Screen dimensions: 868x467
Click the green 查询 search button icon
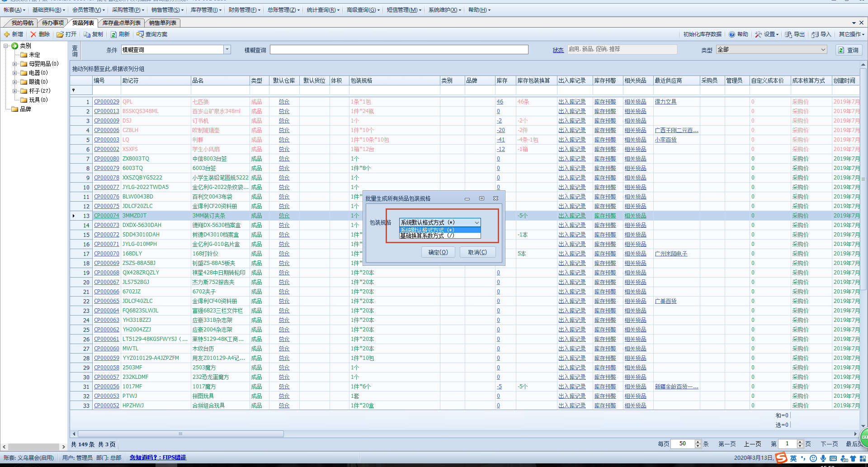[x=841, y=50]
